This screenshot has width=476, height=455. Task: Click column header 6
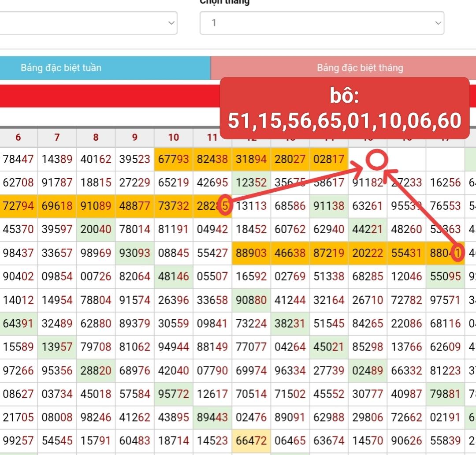point(18,137)
